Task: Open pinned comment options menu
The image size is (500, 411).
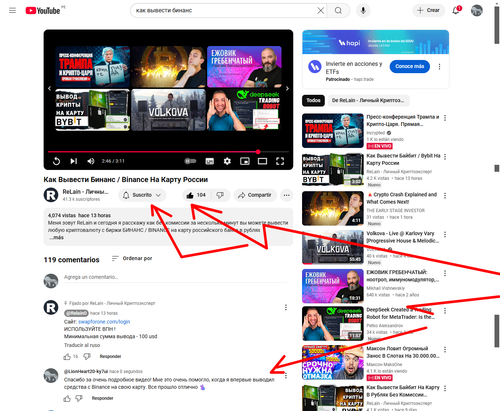Action: click(286, 307)
